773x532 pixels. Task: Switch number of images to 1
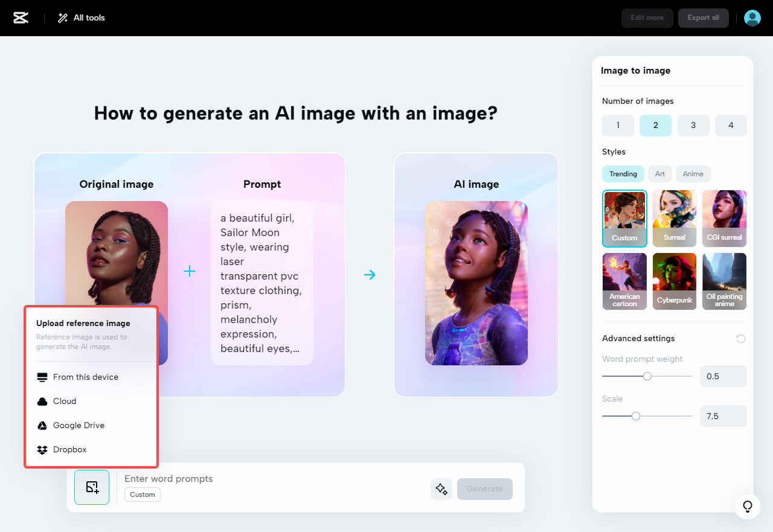(618, 125)
